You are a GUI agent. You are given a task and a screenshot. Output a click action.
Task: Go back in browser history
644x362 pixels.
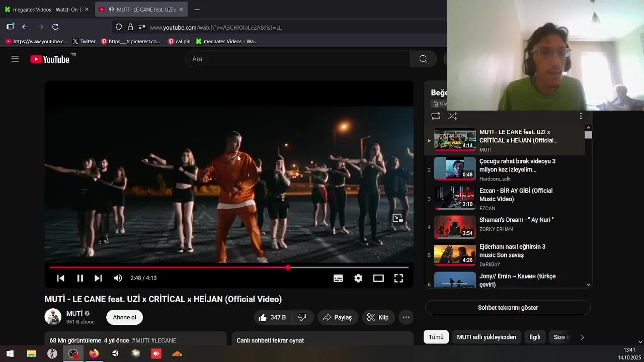[25, 27]
